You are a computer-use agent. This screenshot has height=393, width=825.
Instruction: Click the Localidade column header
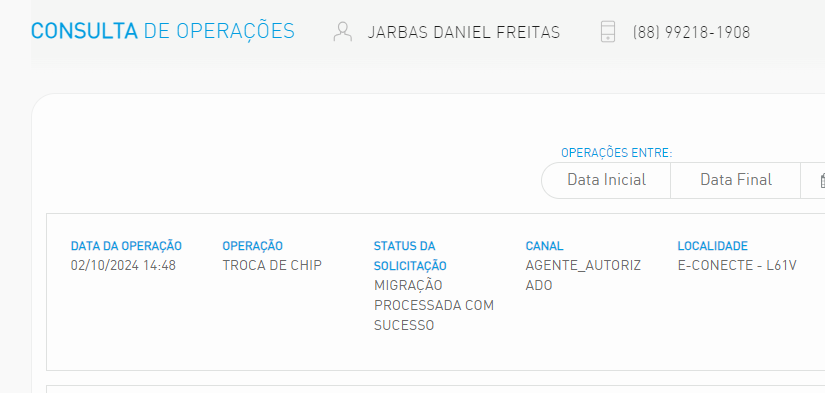pos(712,246)
